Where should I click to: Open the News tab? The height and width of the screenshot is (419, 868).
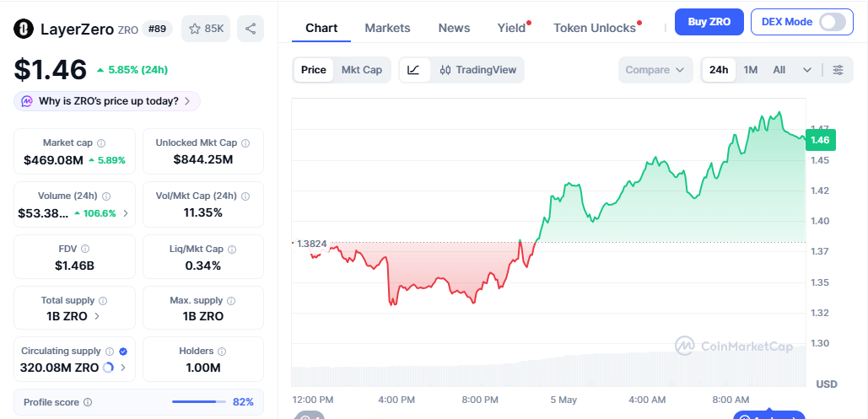[x=454, y=28]
